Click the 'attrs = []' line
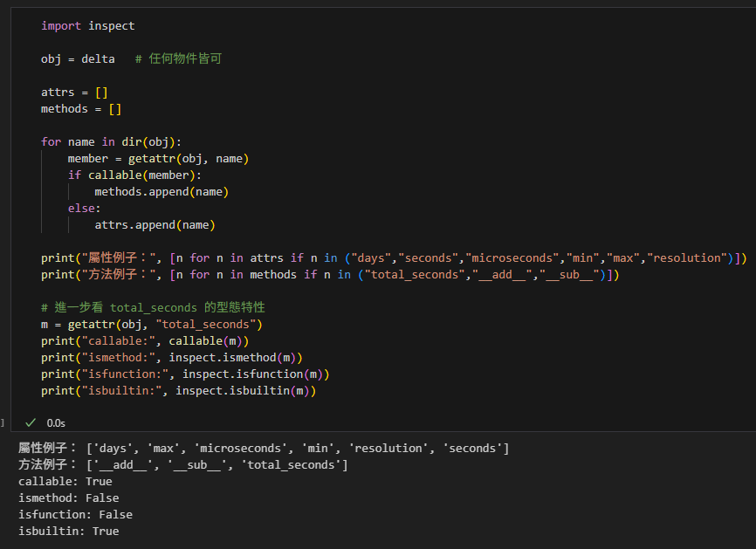Screen dimensions: 756x549 [74, 92]
